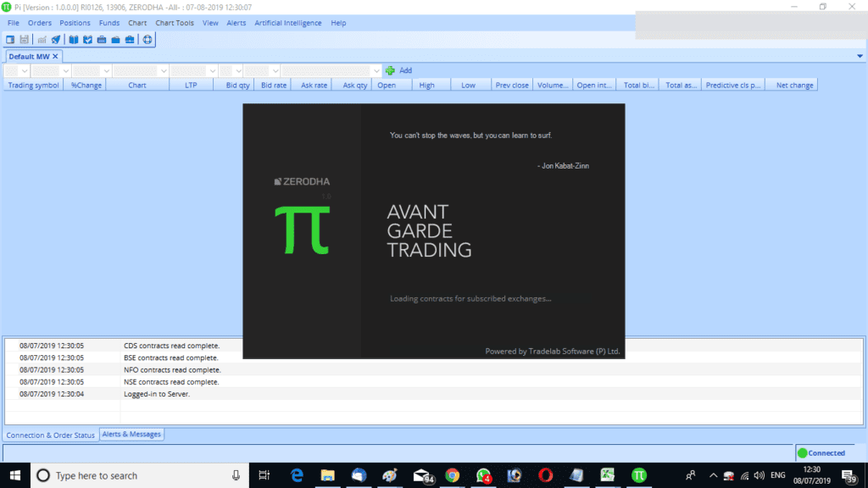Open the tab list arrow at far right
The image size is (868, 488).
pyautogui.click(x=860, y=56)
